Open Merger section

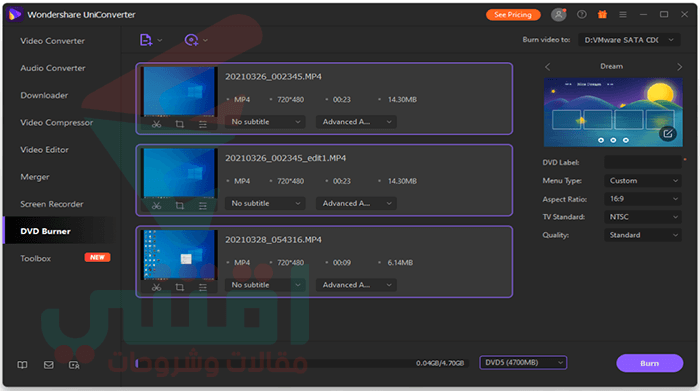tap(35, 177)
